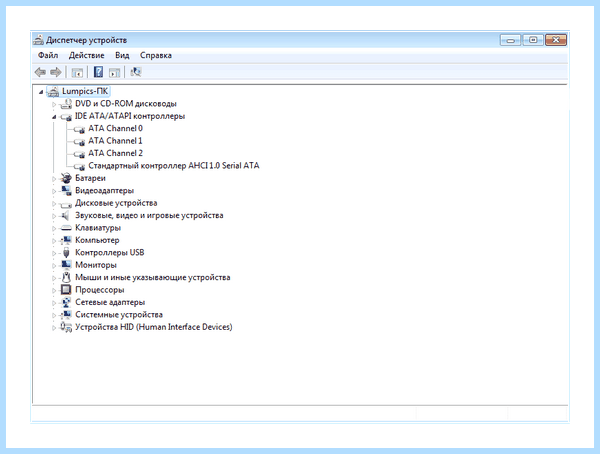Click the Мониторы monitor icon
The image size is (600, 454).
coord(66,265)
